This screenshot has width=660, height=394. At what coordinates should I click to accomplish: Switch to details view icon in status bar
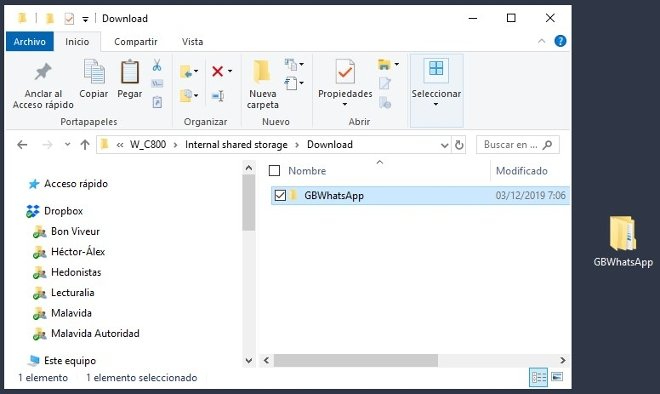(538, 377)
